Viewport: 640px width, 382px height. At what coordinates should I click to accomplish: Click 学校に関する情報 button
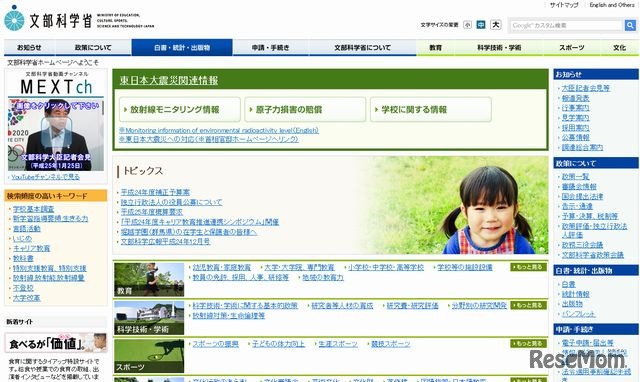pos(431,109)
